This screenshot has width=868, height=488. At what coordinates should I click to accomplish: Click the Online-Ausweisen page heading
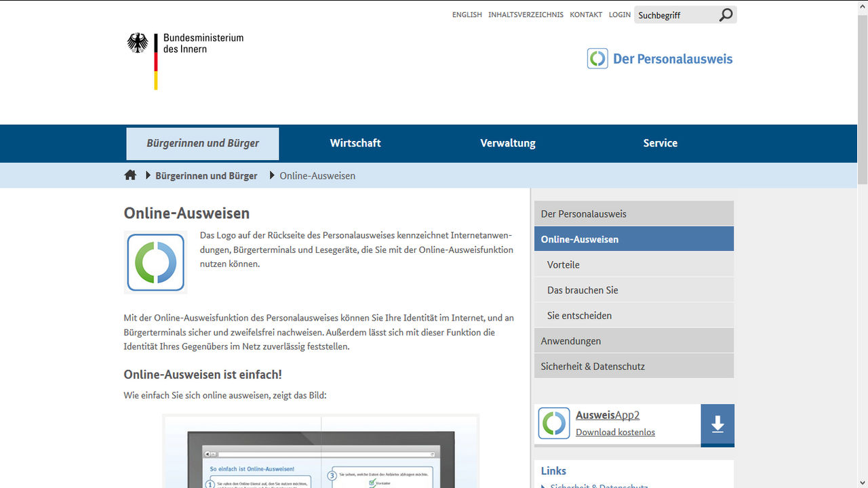click(186, 213)
